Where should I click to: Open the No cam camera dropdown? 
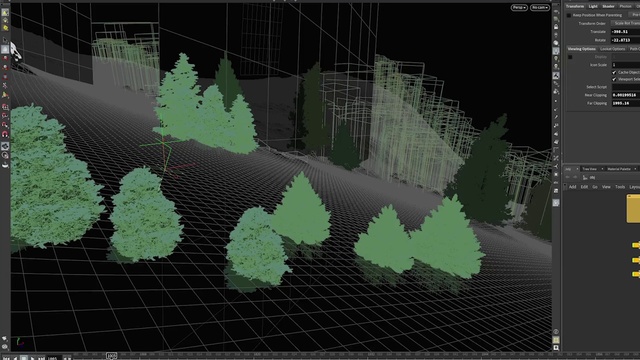pyautogui.click(x=540, y=7)
